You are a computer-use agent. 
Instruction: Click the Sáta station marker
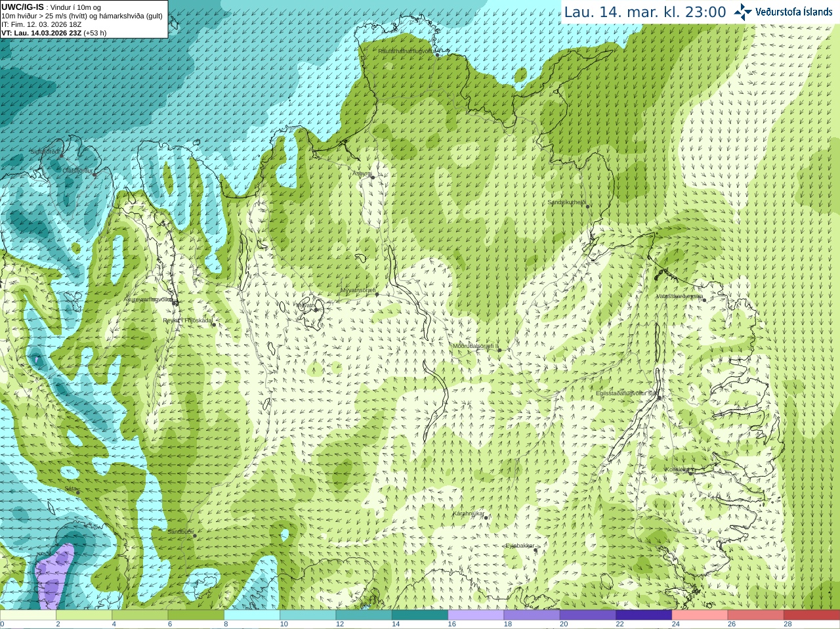click(x=78, y=492)
